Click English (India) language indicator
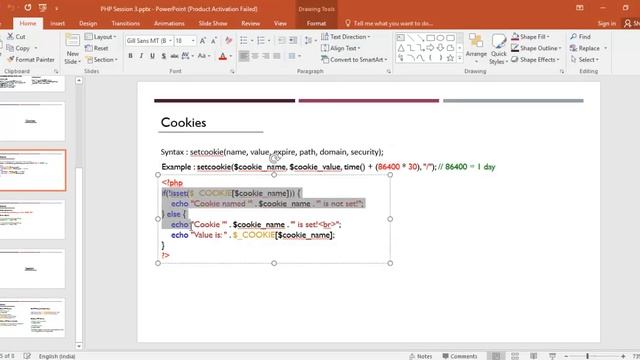This screenshot has width=640, height=360. [x=57, y=356]
